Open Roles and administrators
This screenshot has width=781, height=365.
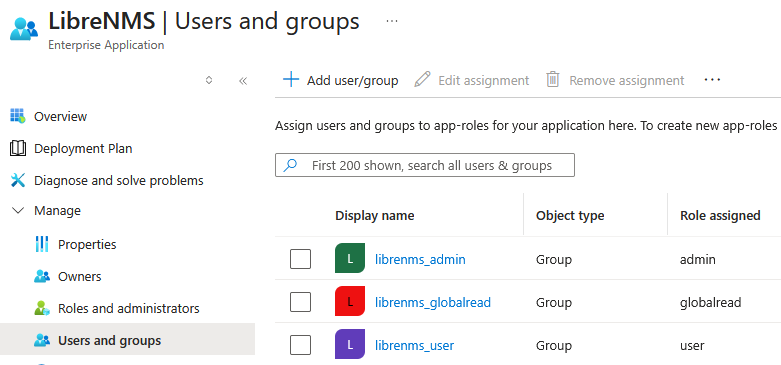coord(128,308)
